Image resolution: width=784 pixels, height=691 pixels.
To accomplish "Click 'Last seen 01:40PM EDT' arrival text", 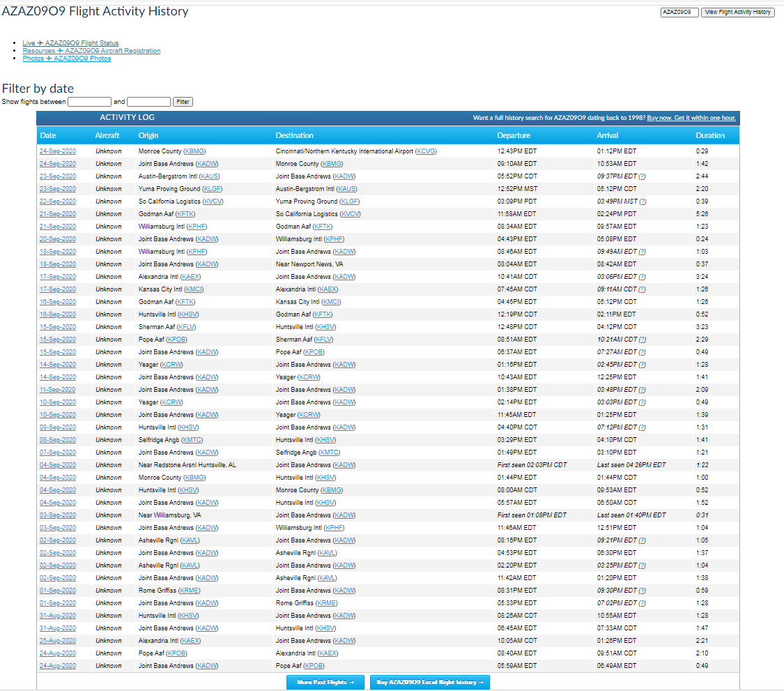I will point(631,515).
